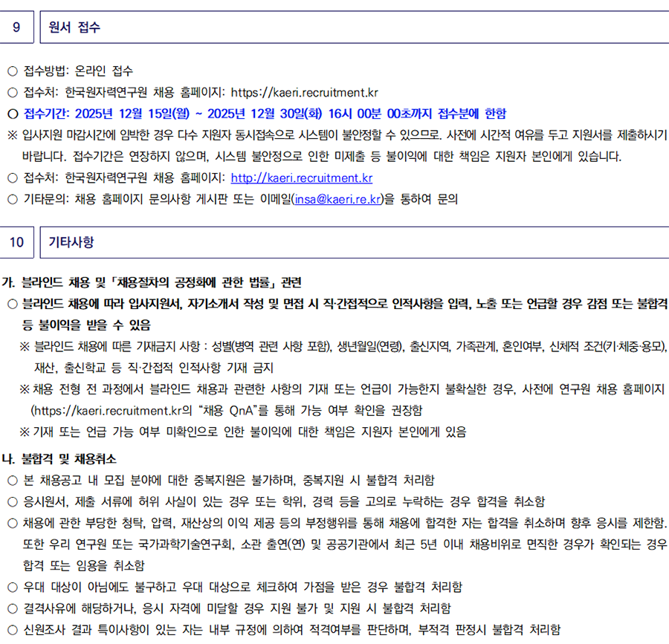Open the underlined http://kaeri.recruitment.kr hyperlink

click(301, 178)
